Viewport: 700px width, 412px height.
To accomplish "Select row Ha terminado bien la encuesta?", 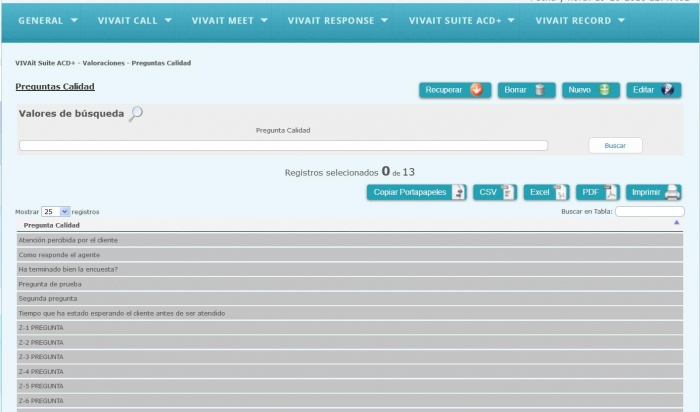I will click(x=350, y=269).
